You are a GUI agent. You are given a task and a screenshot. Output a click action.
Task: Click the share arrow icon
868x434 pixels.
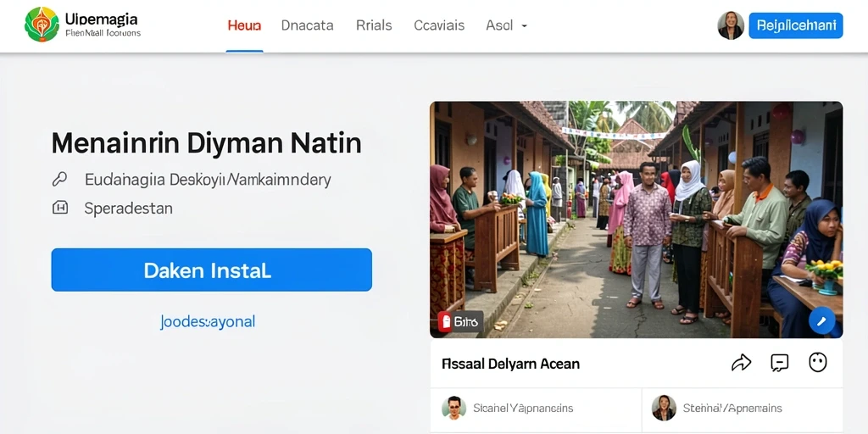pyautogui.click(x=741, y=363)
